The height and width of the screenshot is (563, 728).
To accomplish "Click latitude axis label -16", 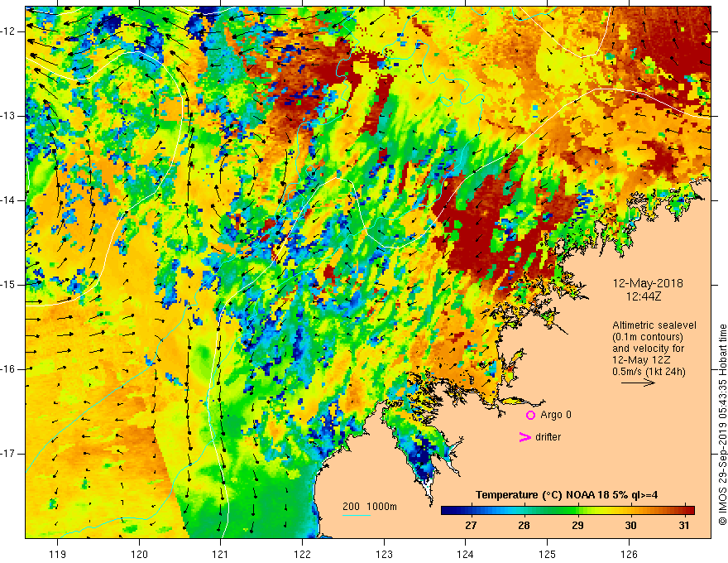I will [9, 369].
